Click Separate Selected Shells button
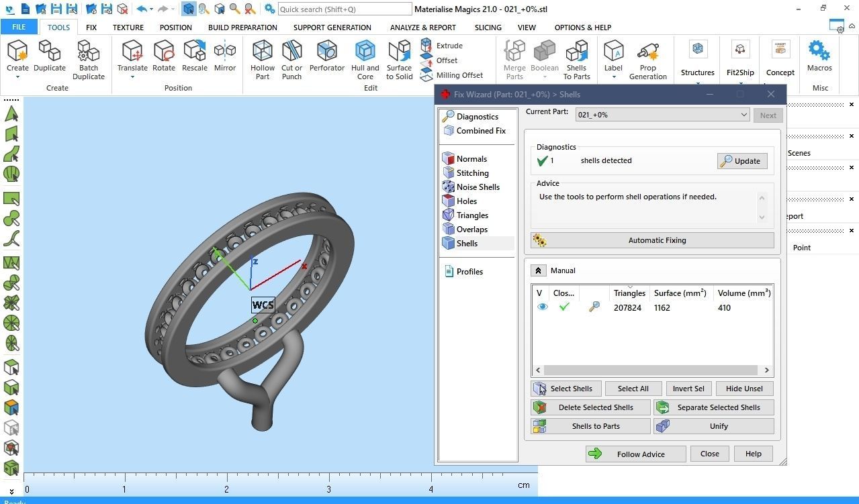The image size is (859, 504). (x=714, y=407)
